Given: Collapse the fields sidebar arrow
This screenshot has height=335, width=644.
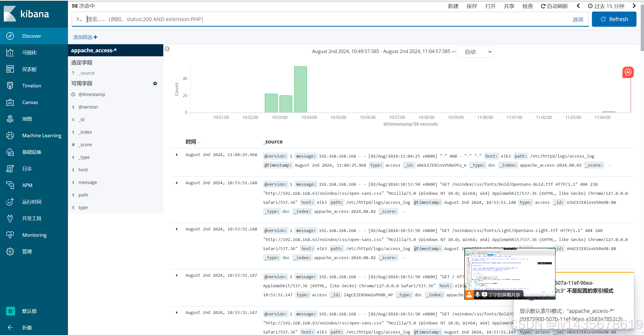Looking at the screenshot, I should click(167, 49).
